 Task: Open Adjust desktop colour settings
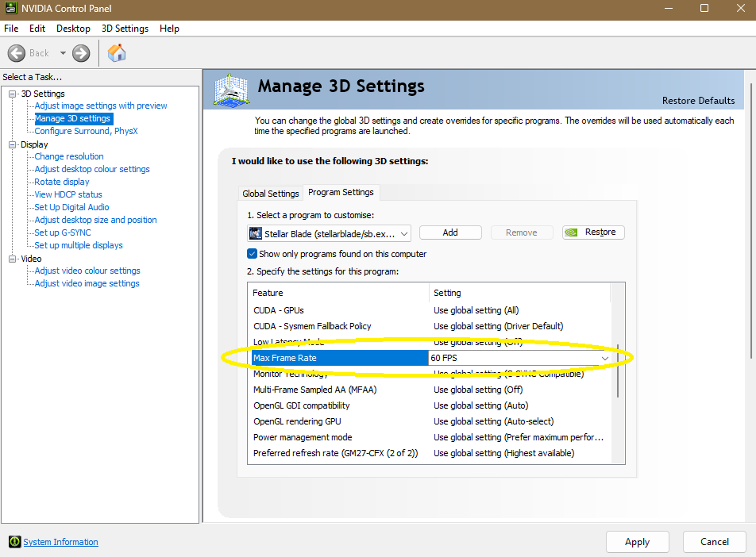click(92, 169)
